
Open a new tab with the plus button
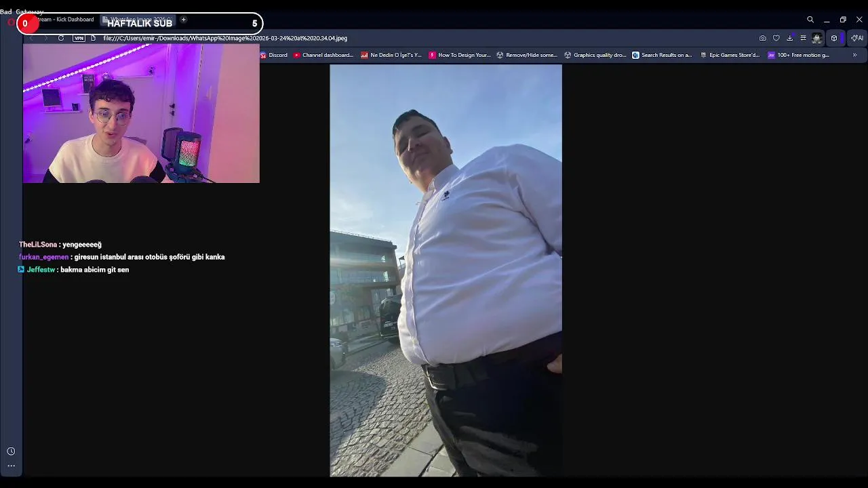[183, 20]
